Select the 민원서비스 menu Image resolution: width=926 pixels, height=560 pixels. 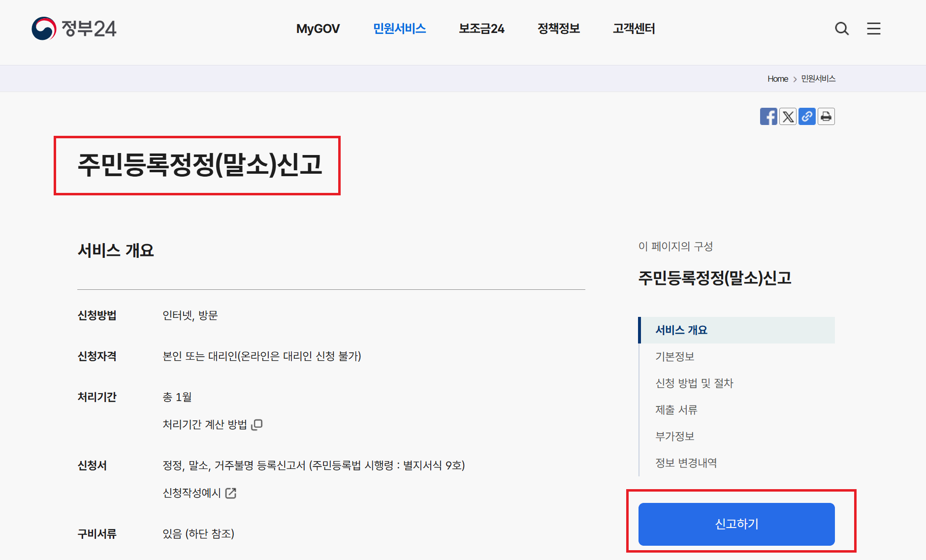(400, 29)
